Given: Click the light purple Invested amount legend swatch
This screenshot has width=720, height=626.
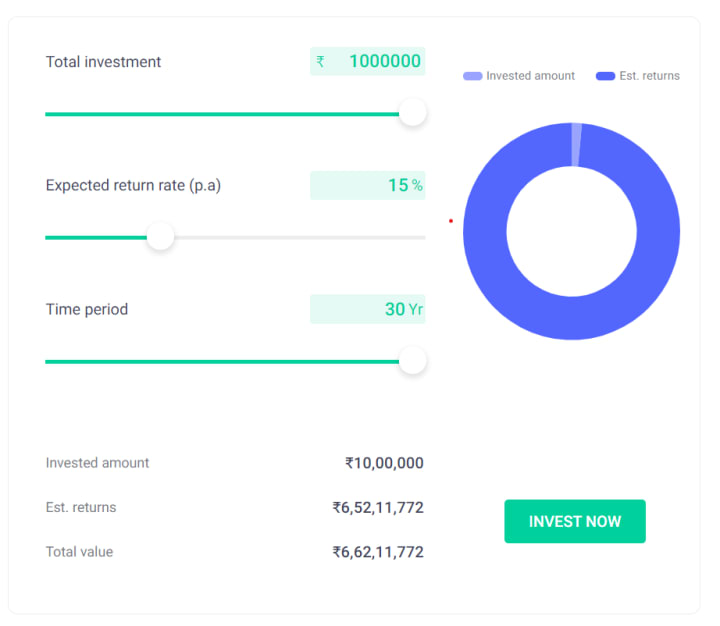Looking at the screenshot, I should tap(472, 76).
